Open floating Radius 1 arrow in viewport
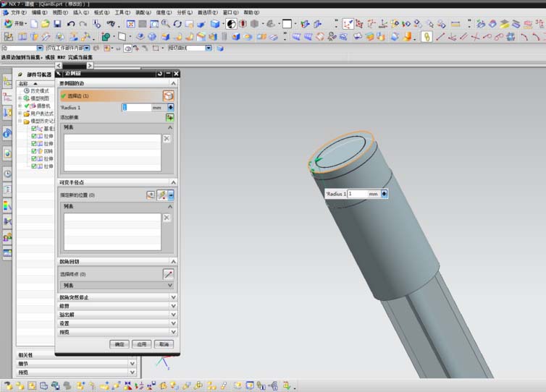546x392 pixels. tap(384, 194)
